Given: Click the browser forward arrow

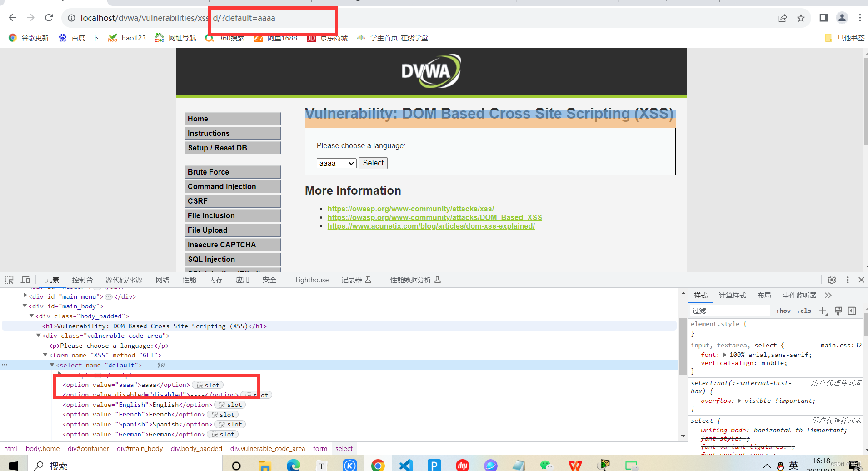Looking at the screenshot, I should point(31,18).
